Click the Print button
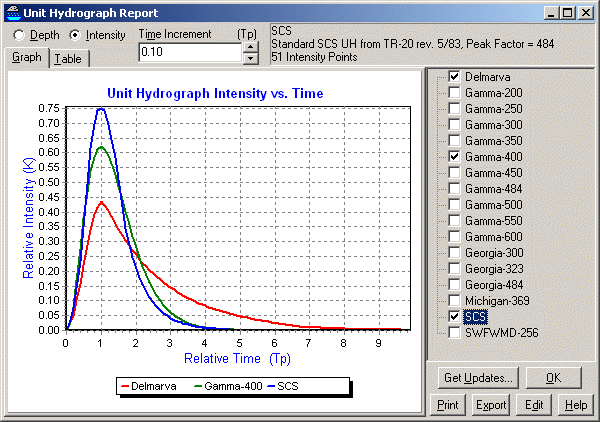This screenshot has height=422, width=600. coord(447,405)
